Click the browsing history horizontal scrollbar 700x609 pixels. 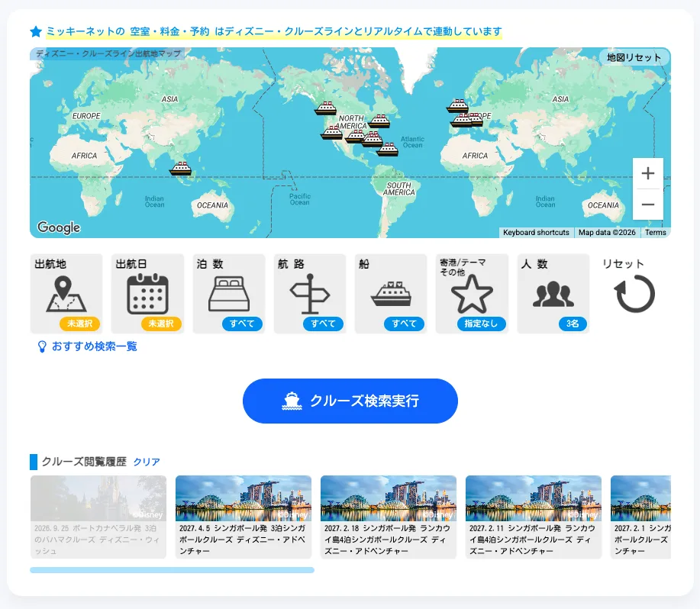click(x=172, y=570)
